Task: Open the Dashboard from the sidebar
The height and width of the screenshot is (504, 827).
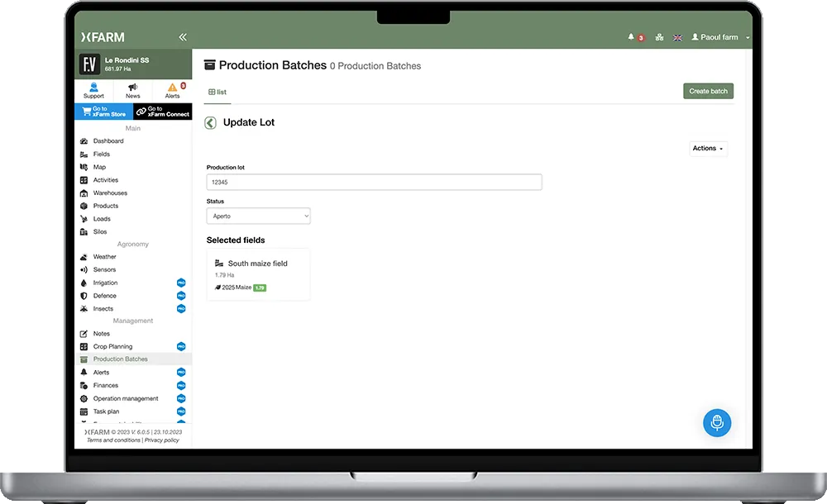Action: click(108, 140)
